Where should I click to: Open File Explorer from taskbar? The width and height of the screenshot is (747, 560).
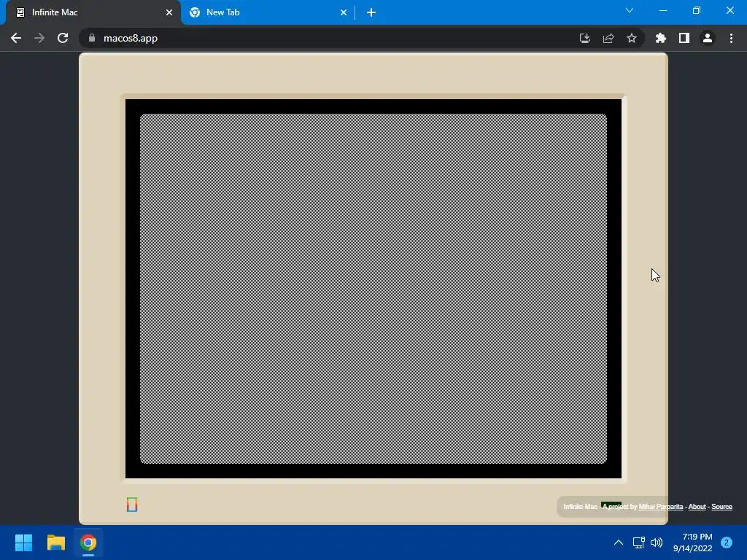point(56,542)
